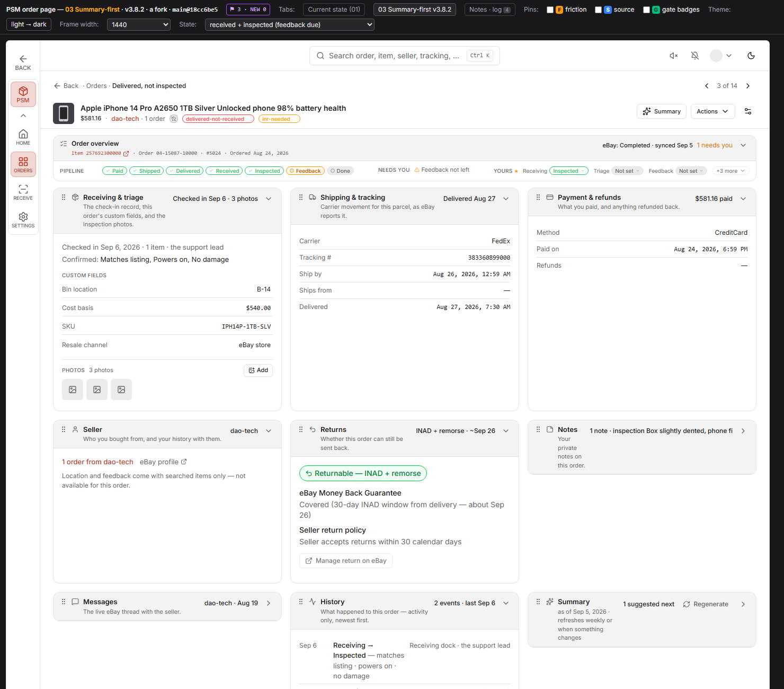Image resolution: width=784 pixels, height=689 pixels.
Task: Collapse sidebar chevron under PSM
Action: (23, 116)
